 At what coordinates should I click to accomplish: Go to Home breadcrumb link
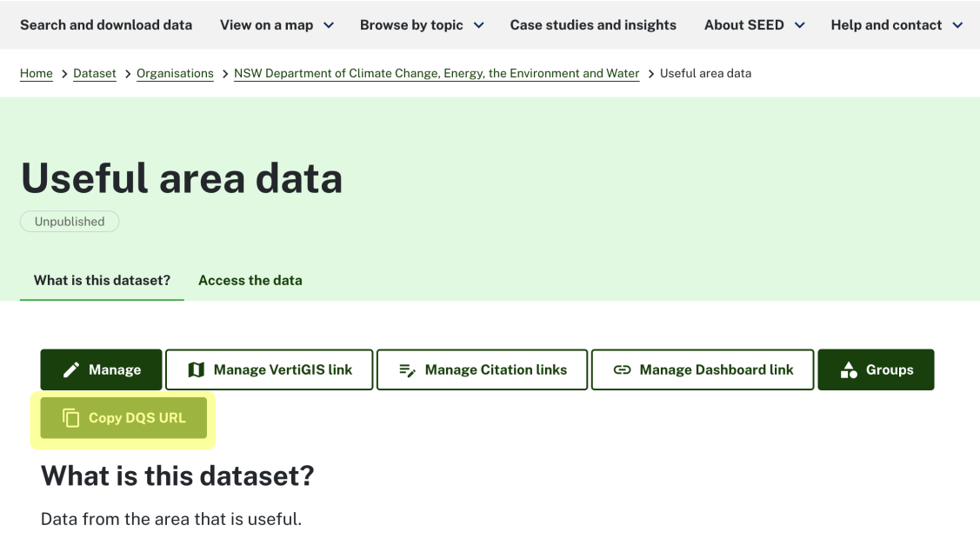(37, 74)
